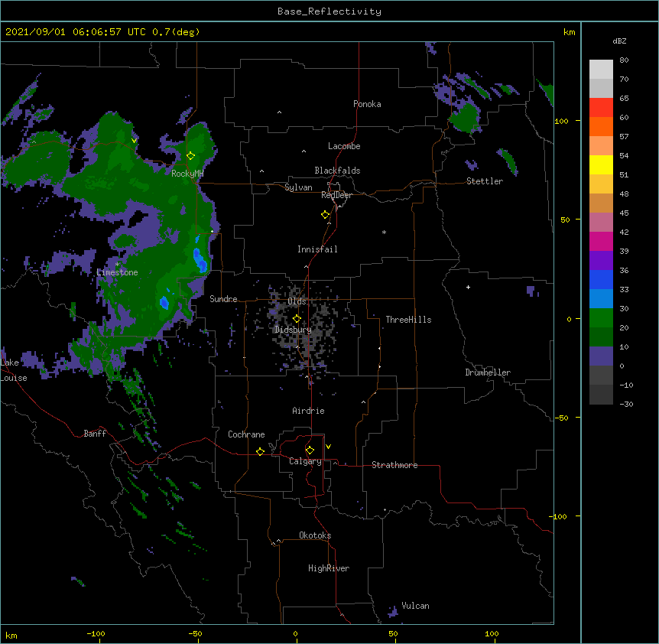
Task: Select the HighRiver label
Action: tap(329, 568)
